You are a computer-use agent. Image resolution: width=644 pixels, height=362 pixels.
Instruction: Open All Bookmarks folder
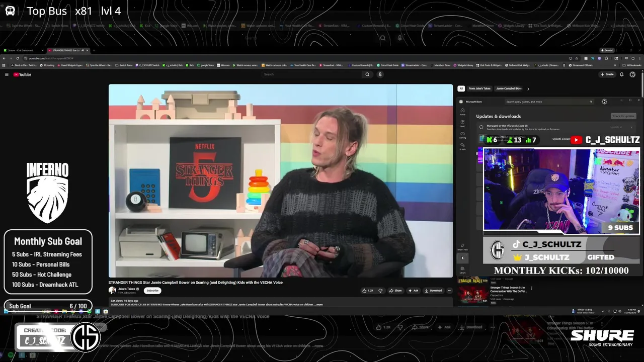(631, 65)
